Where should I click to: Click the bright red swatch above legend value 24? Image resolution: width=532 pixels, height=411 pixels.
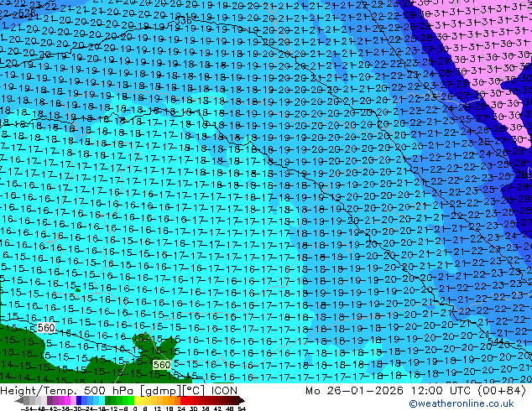click(x=183, y=400)
